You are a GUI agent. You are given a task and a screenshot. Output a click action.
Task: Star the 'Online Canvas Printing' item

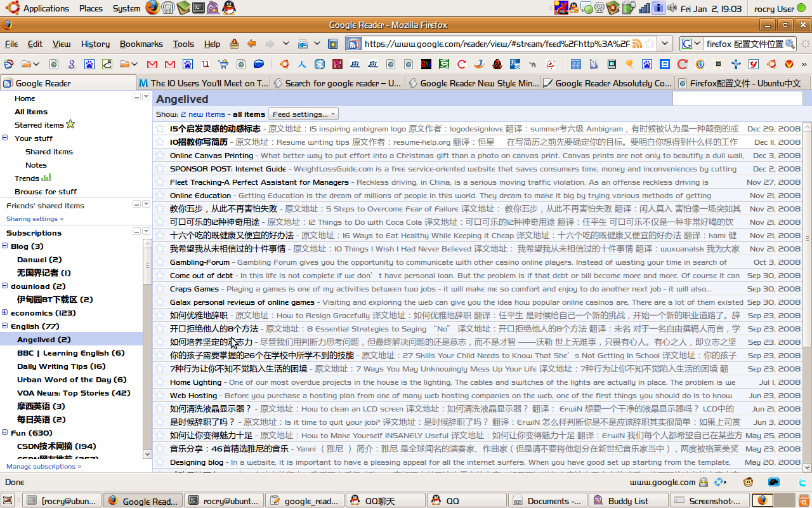pyautogui.click(x=160, y=156)
